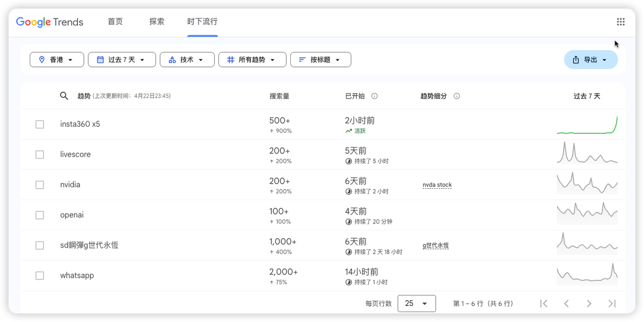Click the 持续了 2 天 18 小时 duration
The image size is (644, 322).
click(378, 252)
